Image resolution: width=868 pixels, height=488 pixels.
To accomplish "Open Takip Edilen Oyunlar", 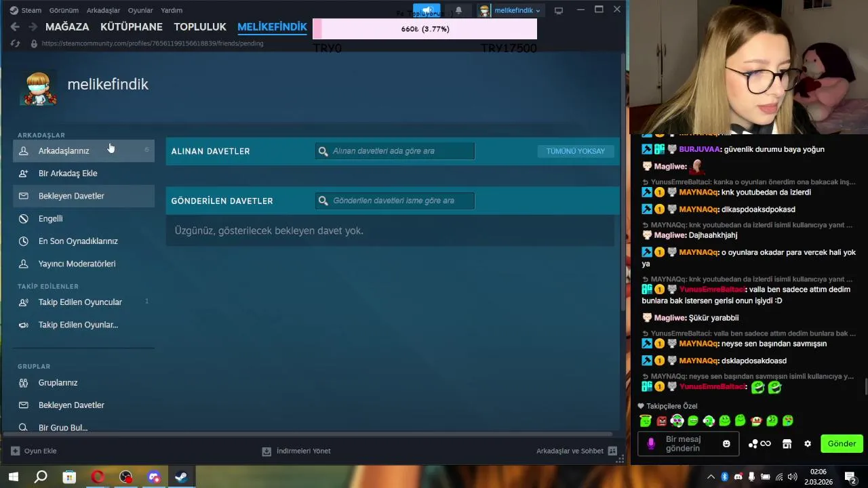I will pos(83,325).
